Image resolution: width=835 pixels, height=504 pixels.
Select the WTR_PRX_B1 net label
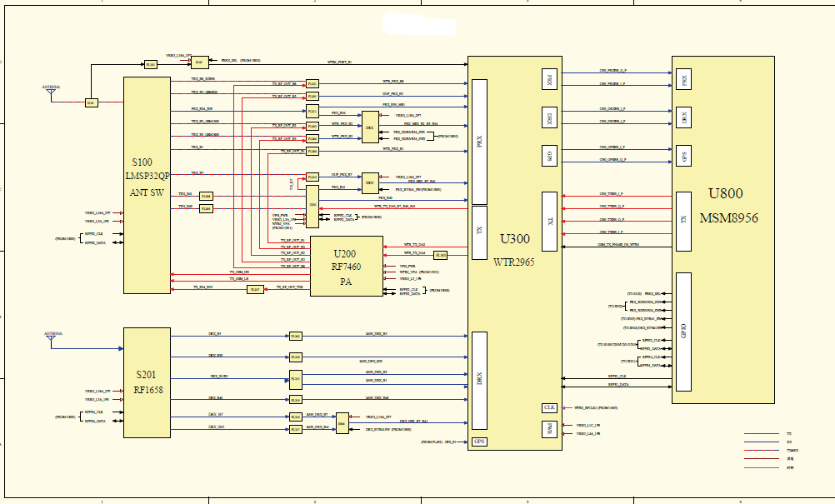tap(393, 148)
